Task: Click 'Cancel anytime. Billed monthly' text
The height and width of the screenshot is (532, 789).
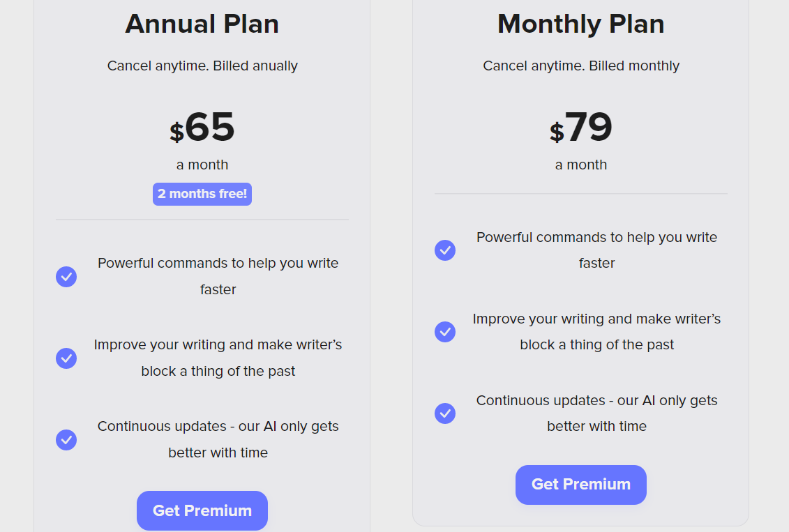Action: (581, 66)
